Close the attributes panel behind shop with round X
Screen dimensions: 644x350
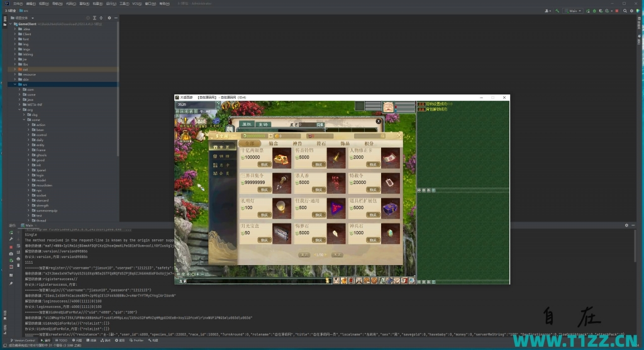coord(379,121)
